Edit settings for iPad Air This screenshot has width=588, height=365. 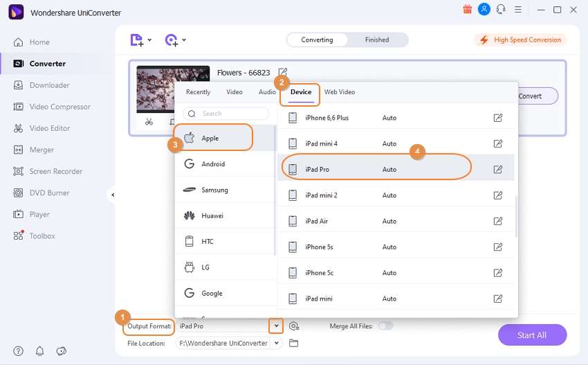[497, 221]
